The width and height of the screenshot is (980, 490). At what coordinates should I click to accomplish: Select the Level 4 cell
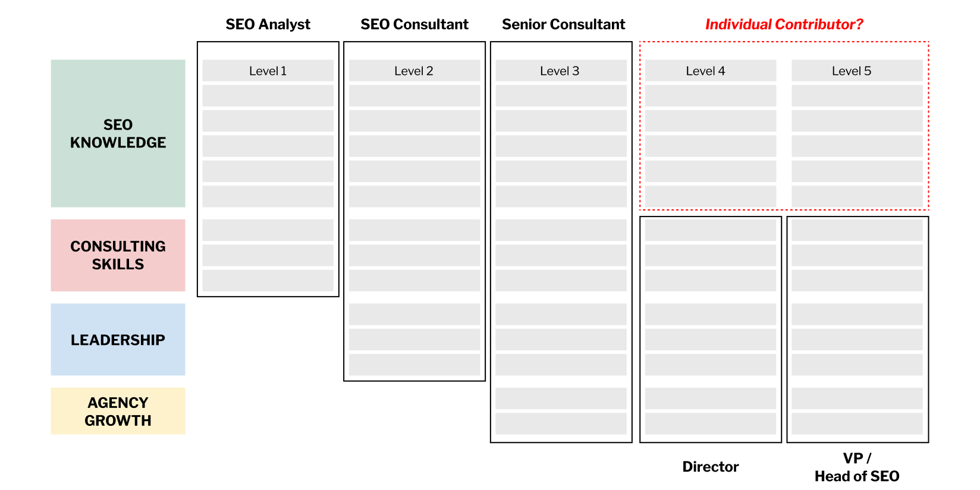click(x=711, y=71)
